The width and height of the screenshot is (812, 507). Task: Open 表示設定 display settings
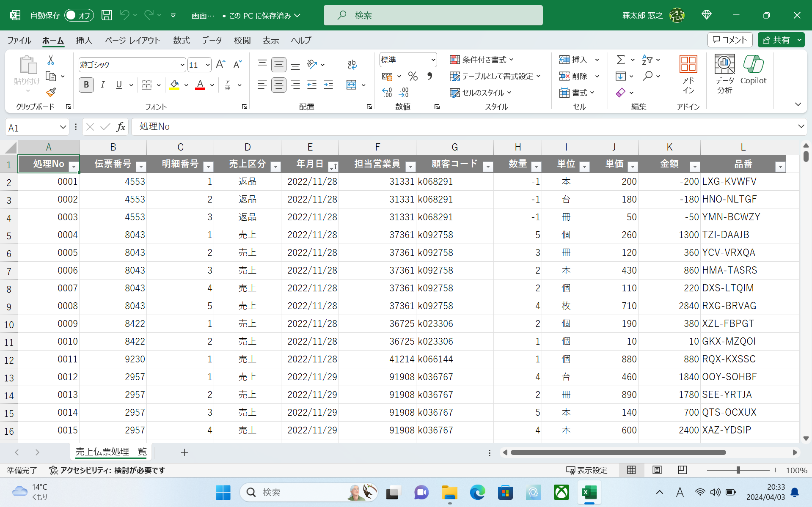click(x=587, y=470)
